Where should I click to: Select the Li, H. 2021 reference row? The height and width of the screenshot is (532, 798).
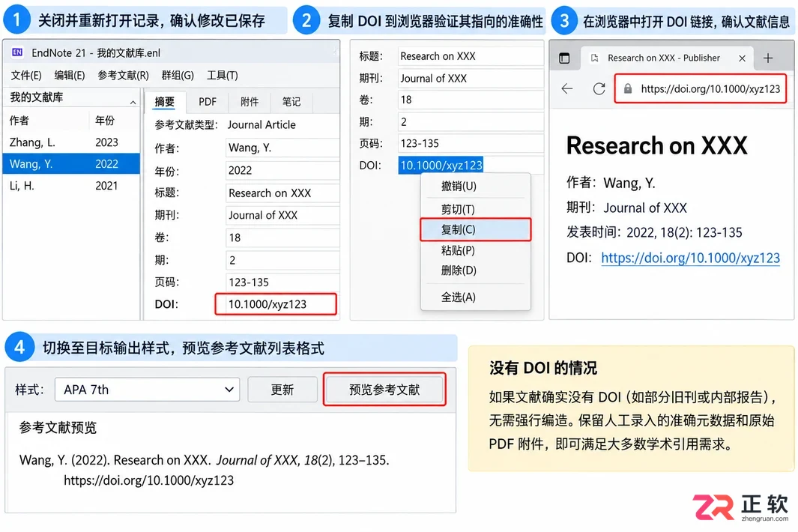click(71, 186)
